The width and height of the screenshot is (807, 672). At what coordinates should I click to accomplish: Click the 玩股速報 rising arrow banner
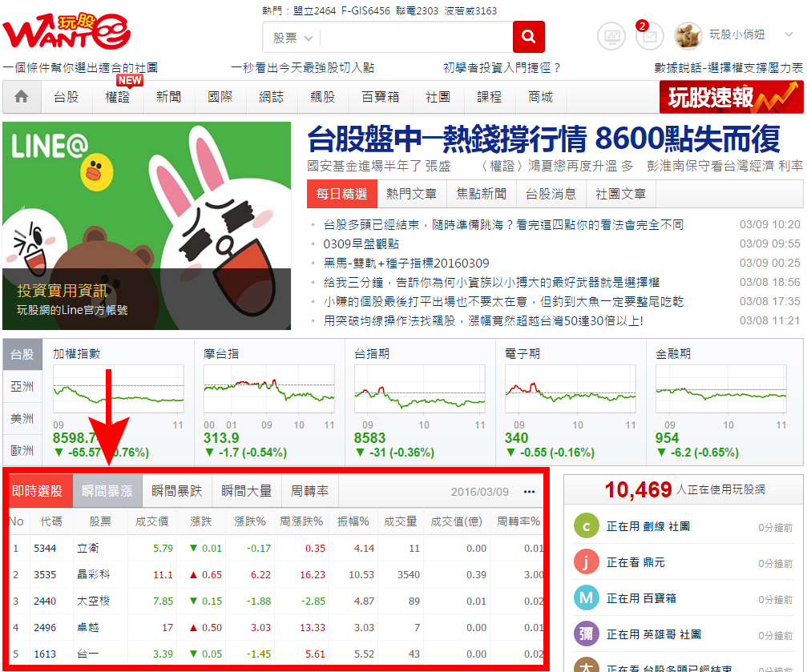pos(731,96)
